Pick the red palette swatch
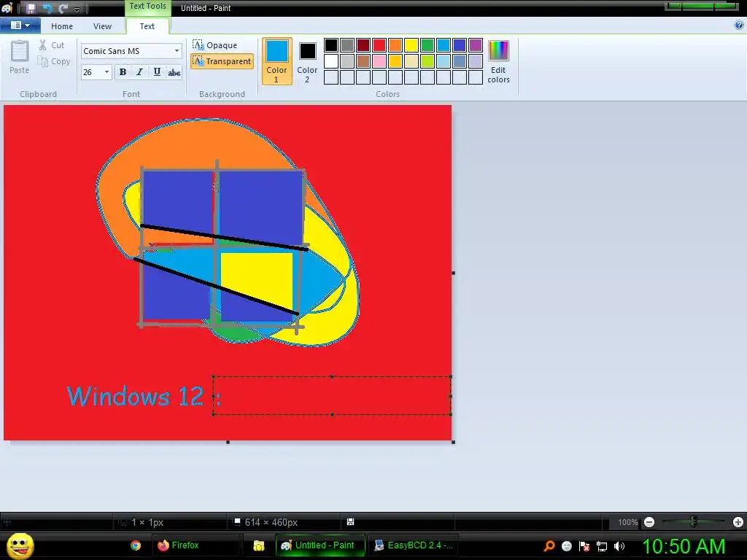747x560 pixels. tap(379, 45)
